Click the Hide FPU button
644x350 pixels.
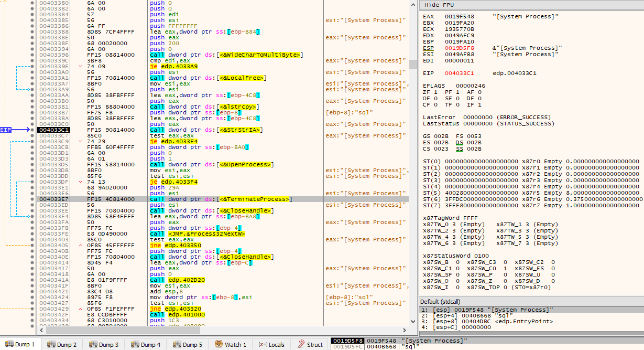439,4
